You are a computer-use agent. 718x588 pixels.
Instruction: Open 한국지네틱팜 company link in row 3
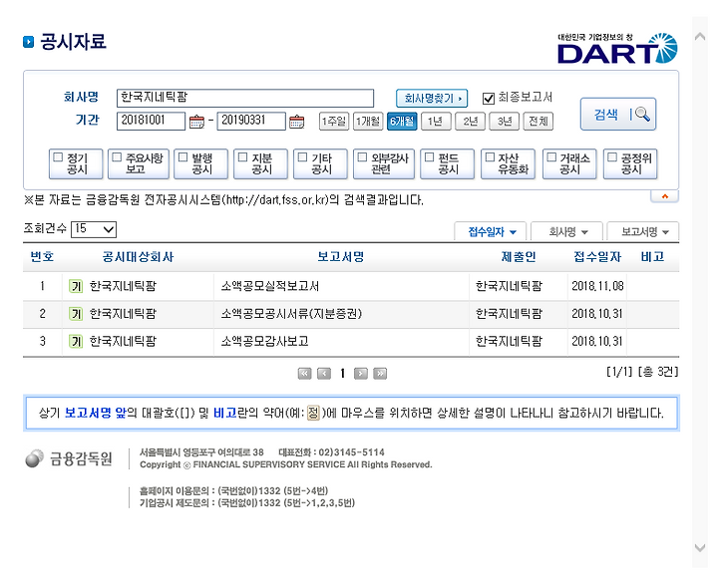point(123,342)
